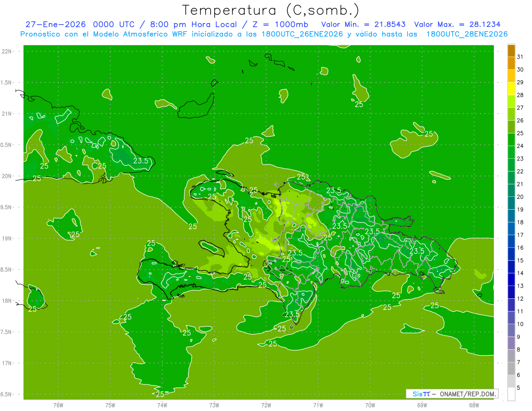Click the 70W longitude axis label

pyautogui.click(x=370, y=405)
